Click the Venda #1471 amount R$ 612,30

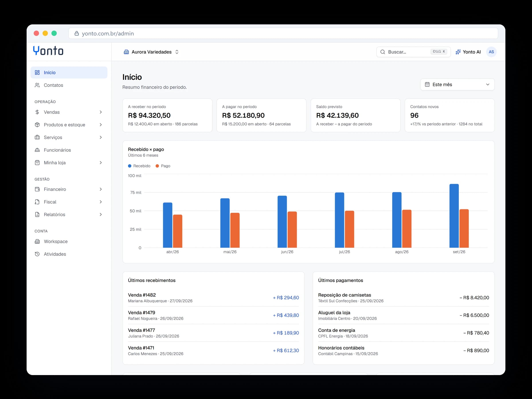(x=286, y=351)
